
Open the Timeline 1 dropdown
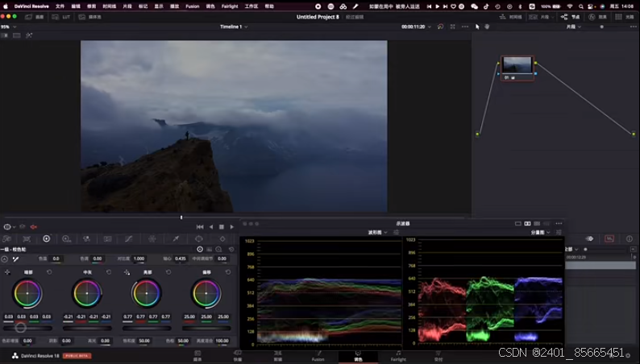[234, 27]
